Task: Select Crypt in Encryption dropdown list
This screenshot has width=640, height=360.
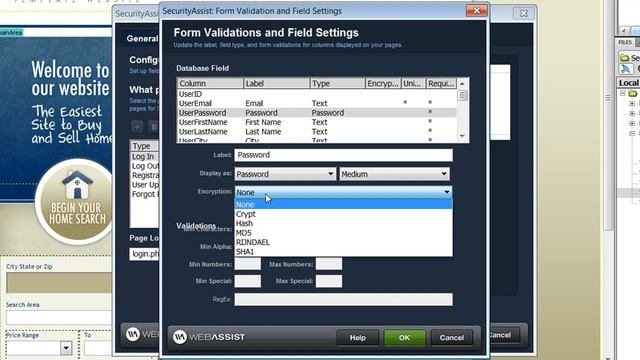Action: 343,214
